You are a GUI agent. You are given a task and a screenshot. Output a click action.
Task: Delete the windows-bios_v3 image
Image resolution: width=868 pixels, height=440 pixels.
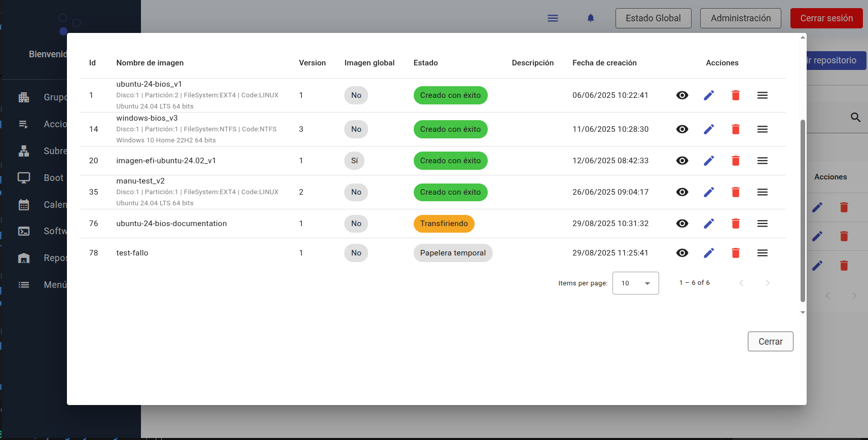coord(735,129)
